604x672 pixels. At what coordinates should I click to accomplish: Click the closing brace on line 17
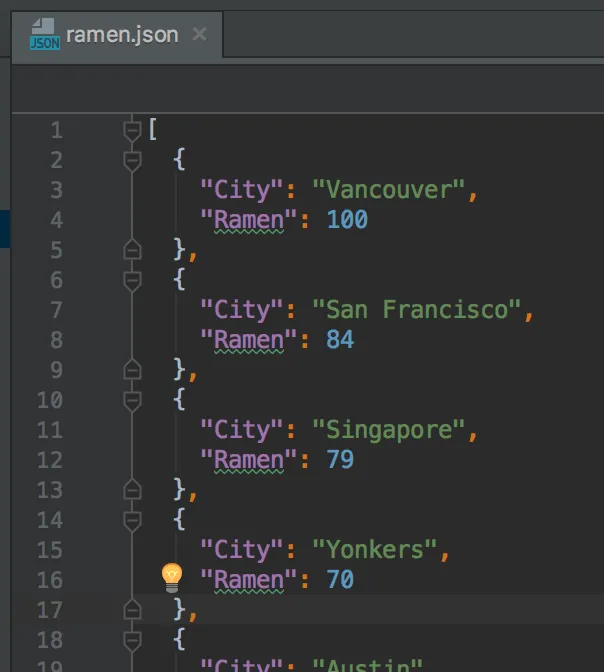pos(180,609)
